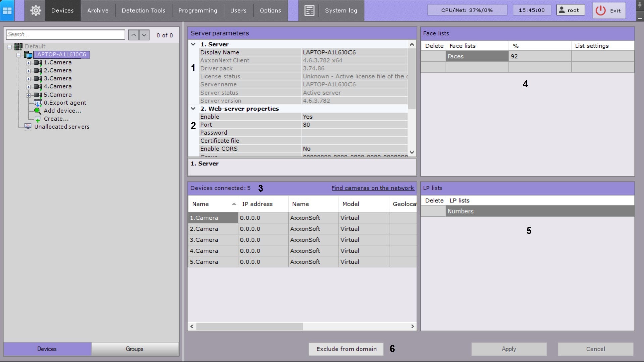Click the Unallocated servers icon
644x362 pixels.
28,127
